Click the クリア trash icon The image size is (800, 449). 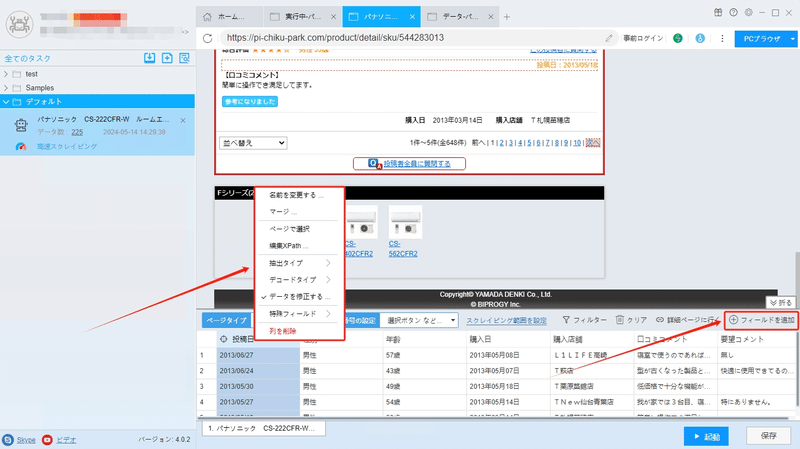(619, 320)
